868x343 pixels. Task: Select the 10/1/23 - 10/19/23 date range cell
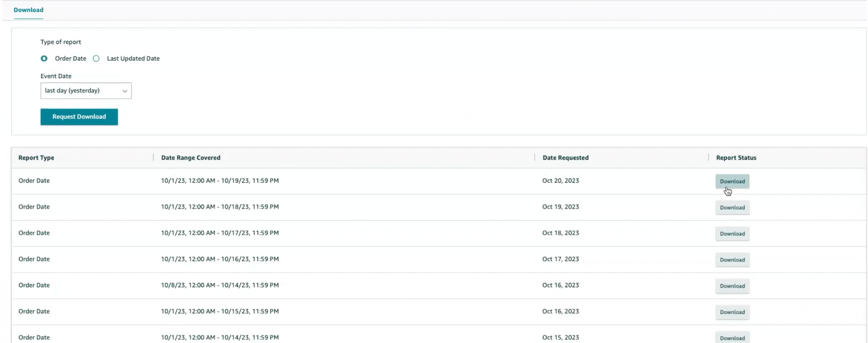tap(220, 181)
